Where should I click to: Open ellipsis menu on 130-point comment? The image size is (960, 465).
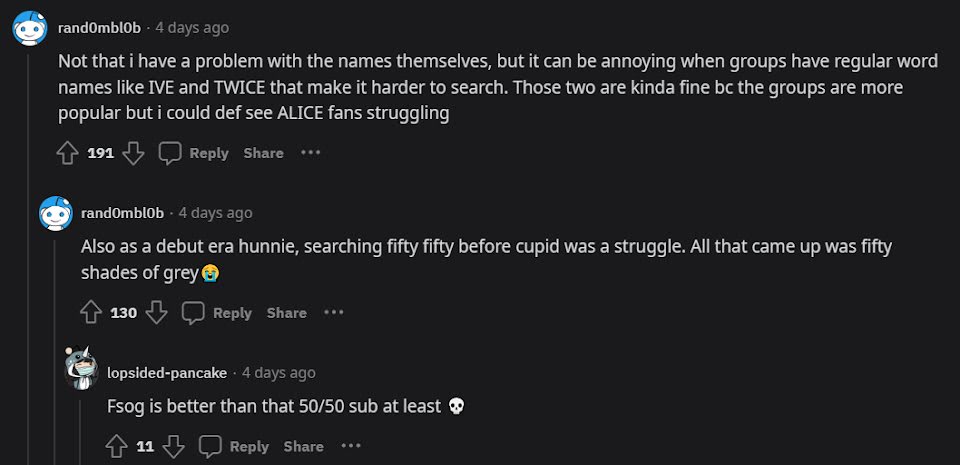click(334, 312)
